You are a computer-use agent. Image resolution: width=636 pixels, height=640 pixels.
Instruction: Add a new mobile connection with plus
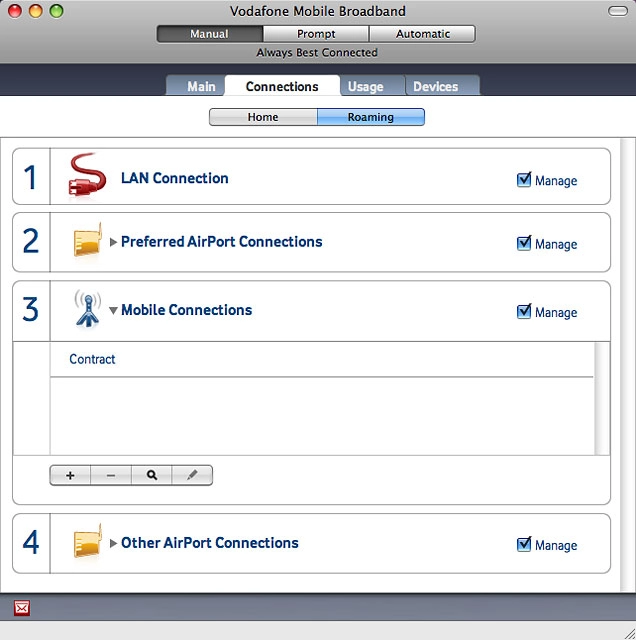click(x=70, y=476)
